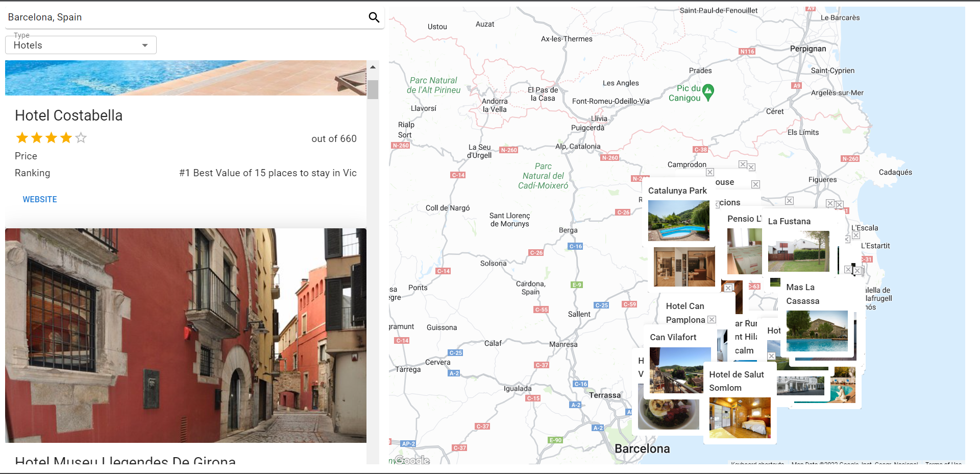Select the second rating star of Hotel Costabella

click(37, 138)
